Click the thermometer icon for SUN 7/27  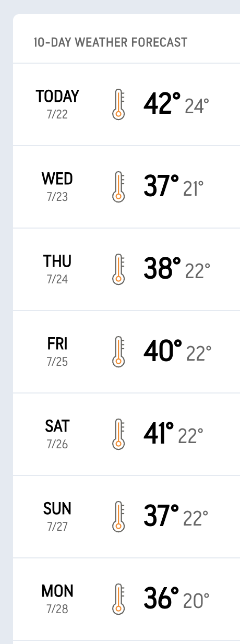click(119, 517)
